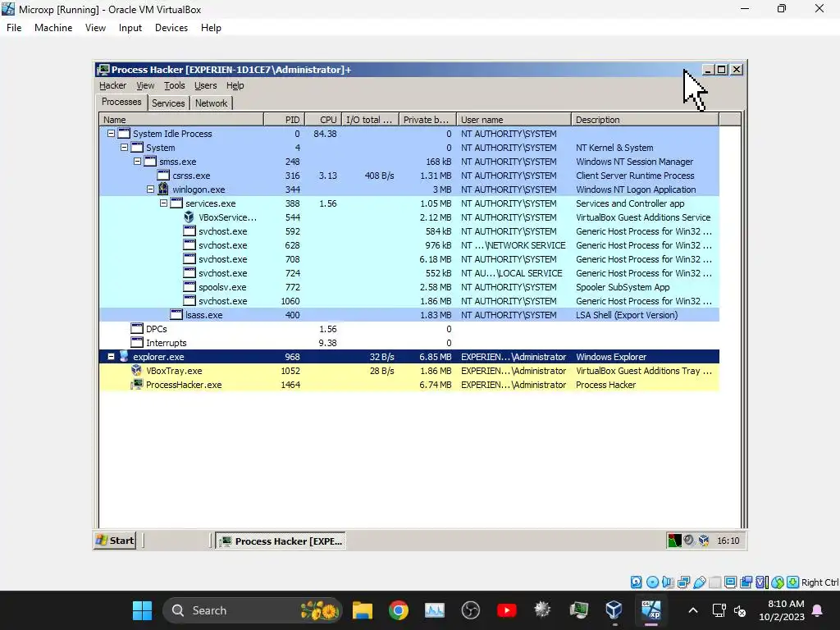
Task: Select the Processes tab
Action: point(121,102)
